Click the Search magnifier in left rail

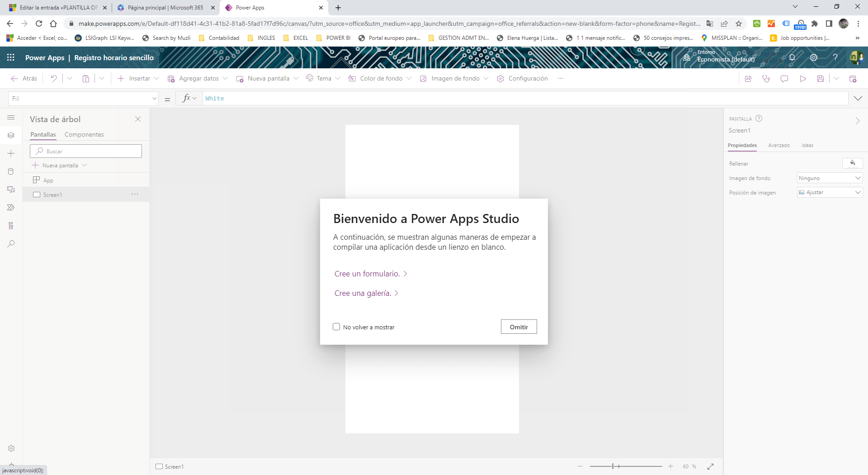click(x=11, y=244)
